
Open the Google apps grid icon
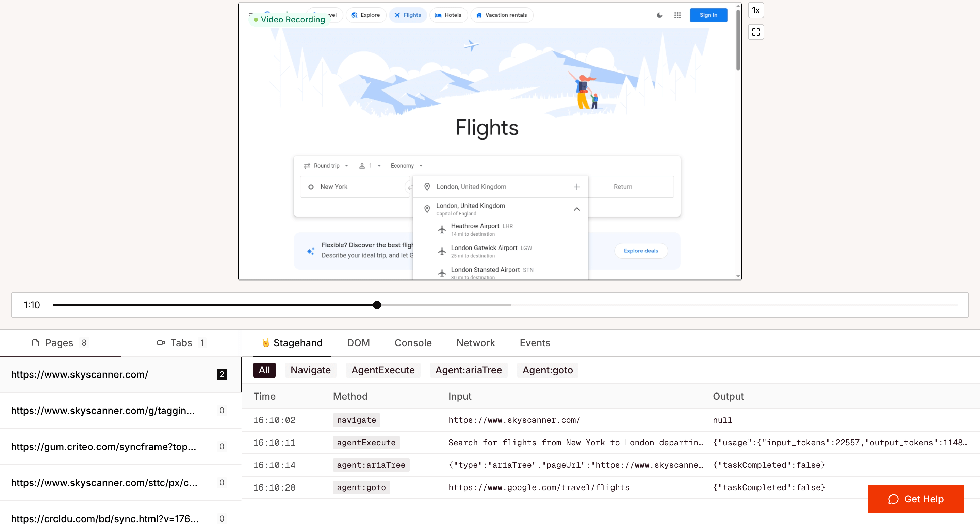click(x=677, y=15)
